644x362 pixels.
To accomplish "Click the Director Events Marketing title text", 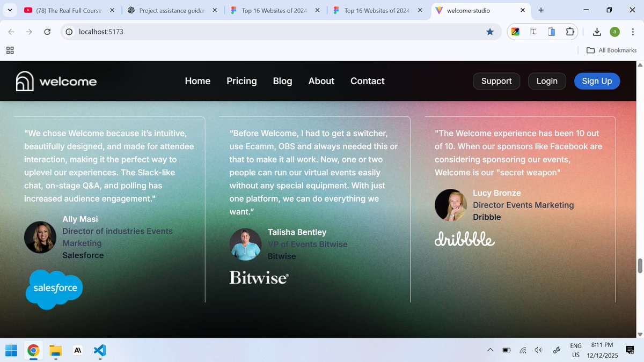I will (523, 205).
